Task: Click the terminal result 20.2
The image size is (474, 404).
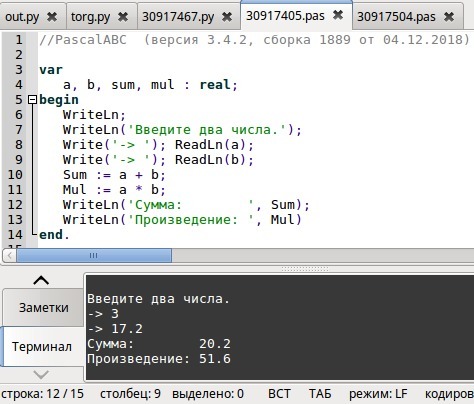Action: click(215, 344)
